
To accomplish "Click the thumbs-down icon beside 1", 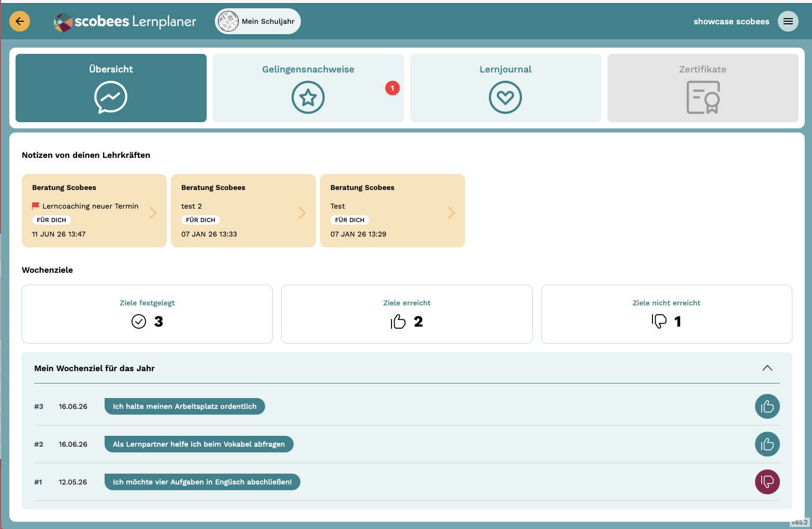I will pos(659,321).
